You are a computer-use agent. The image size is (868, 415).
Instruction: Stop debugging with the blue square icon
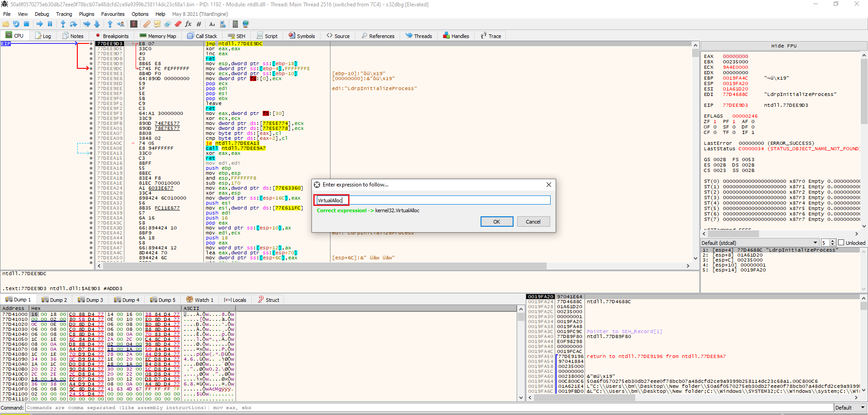click(27, 24)
